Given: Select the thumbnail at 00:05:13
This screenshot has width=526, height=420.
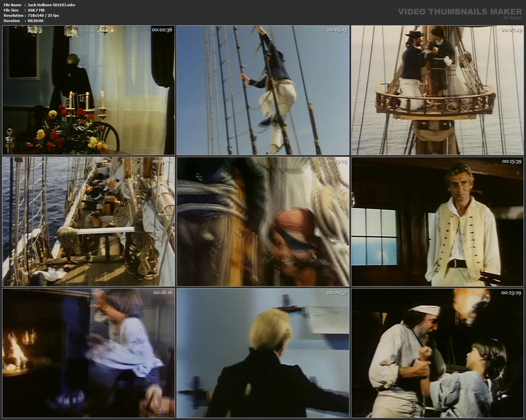Looking at the screenshot, I should click(263, 90).
